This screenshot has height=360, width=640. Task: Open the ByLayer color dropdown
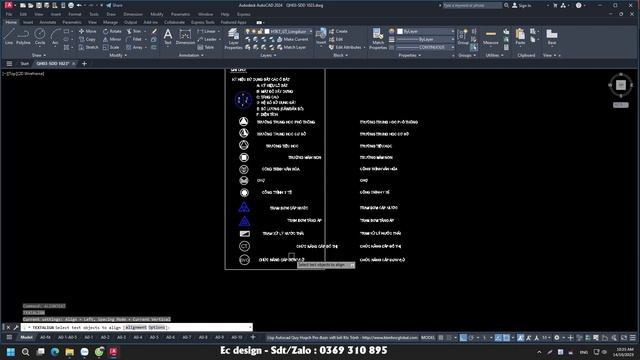coord(425,31)
